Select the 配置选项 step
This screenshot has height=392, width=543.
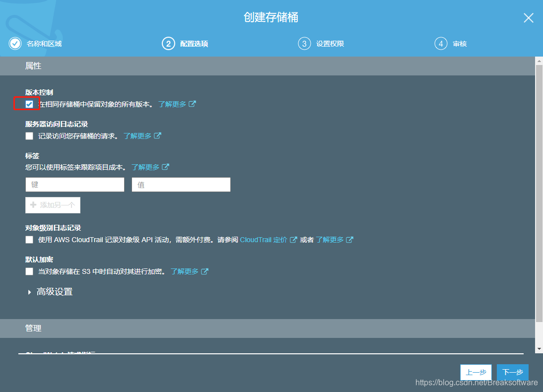click(194, 44)
